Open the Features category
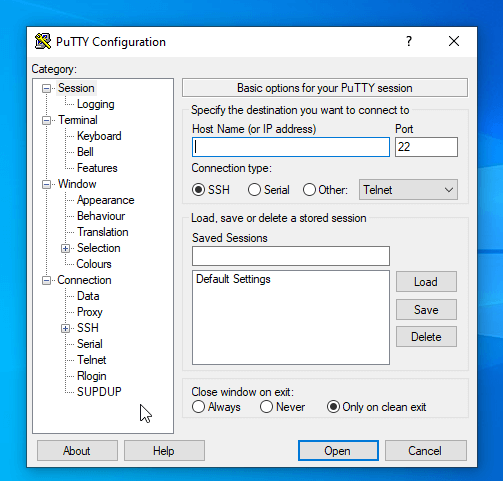503x481 pixels. click(x=97, y=168)
